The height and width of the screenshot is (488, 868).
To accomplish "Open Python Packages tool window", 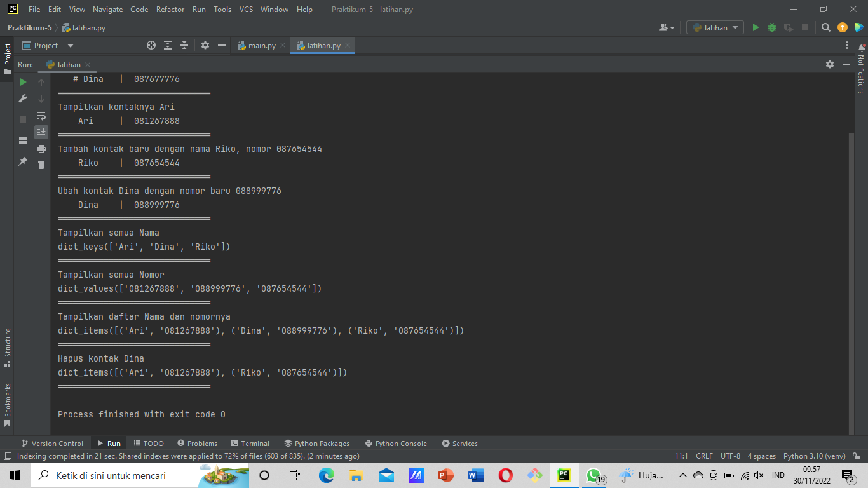I will click(x=317, y=444).
